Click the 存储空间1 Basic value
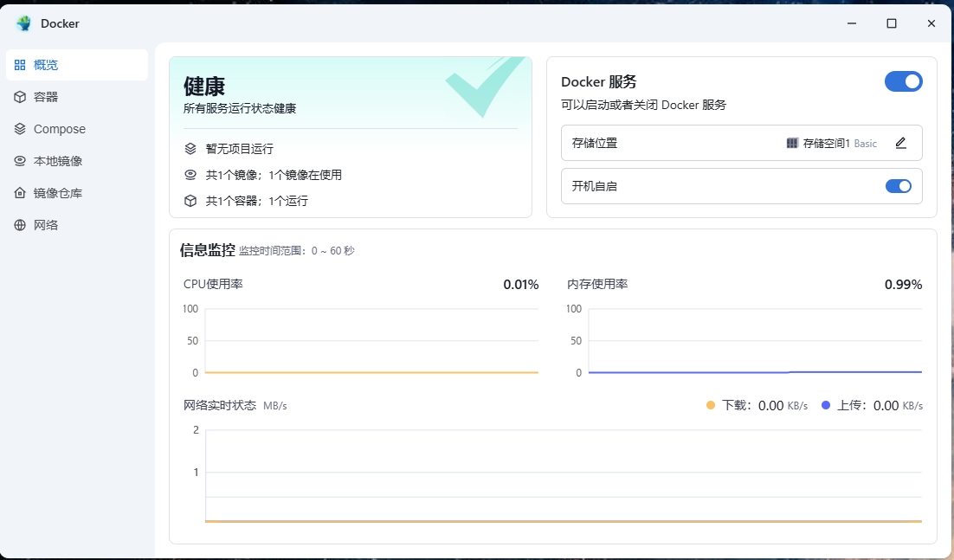Image resolution: width=954 pixels, height=560 pixels. (x=832, y=143)
